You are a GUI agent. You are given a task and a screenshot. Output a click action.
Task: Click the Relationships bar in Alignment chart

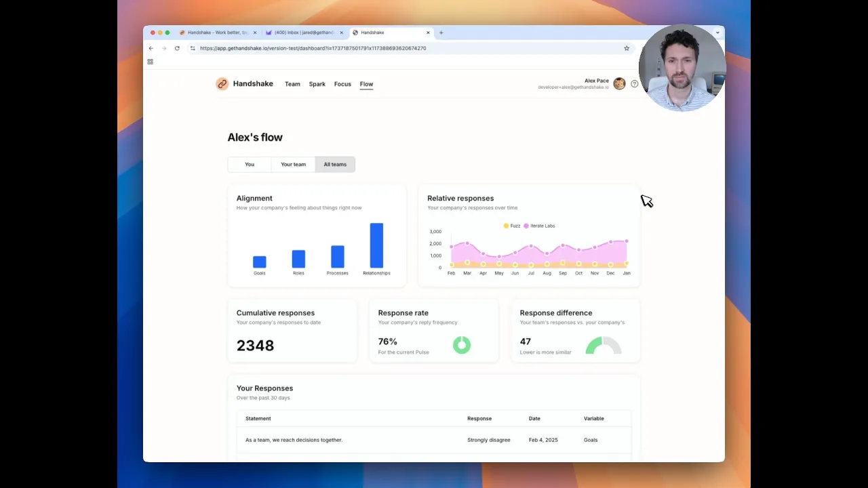tap(376, 245)
